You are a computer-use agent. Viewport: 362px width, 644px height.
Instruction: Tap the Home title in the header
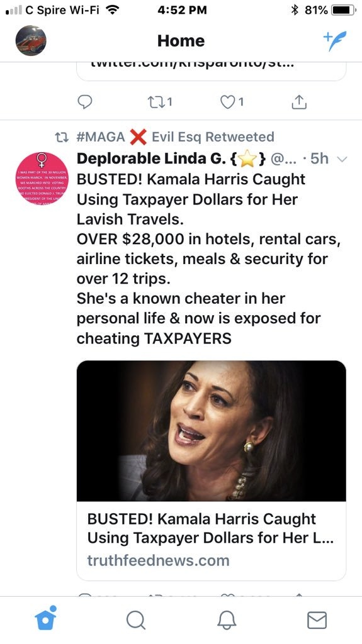[x=181, y=41]
